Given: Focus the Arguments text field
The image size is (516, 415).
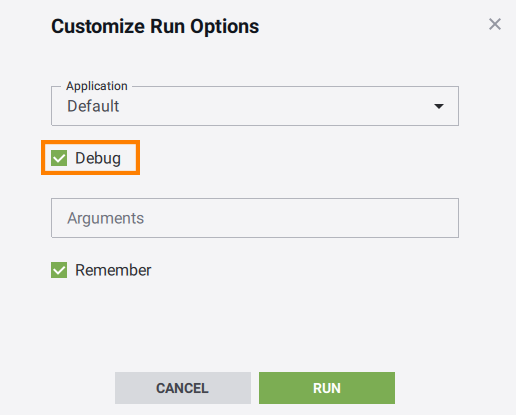Looking at the screenshot, I should tap(255, 218).
